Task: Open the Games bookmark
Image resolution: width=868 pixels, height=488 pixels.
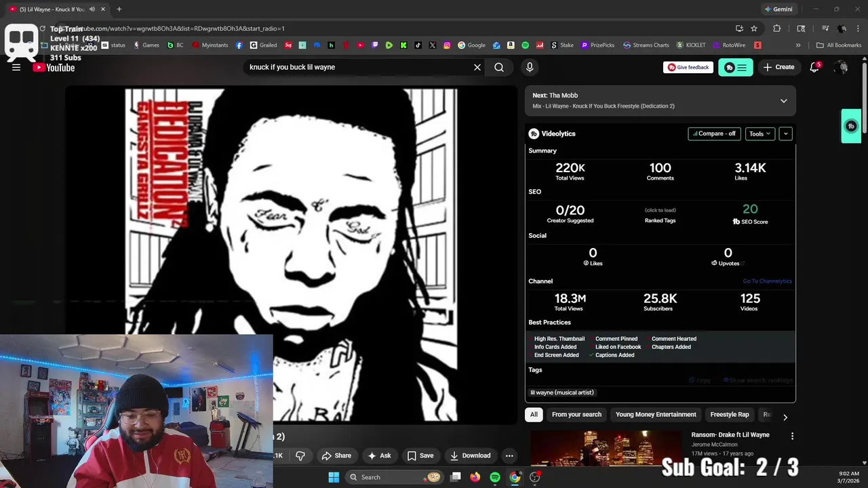Action: tap(146, 45)
